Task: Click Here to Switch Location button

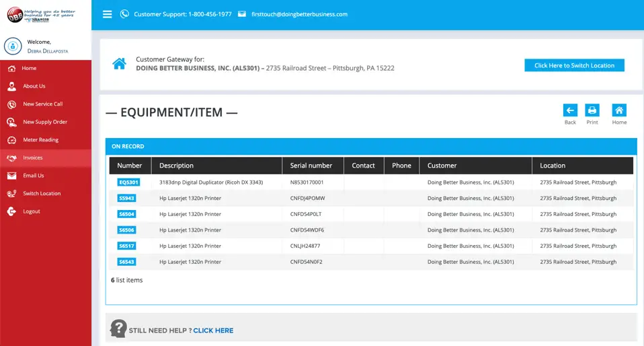Action: [574, 65]
